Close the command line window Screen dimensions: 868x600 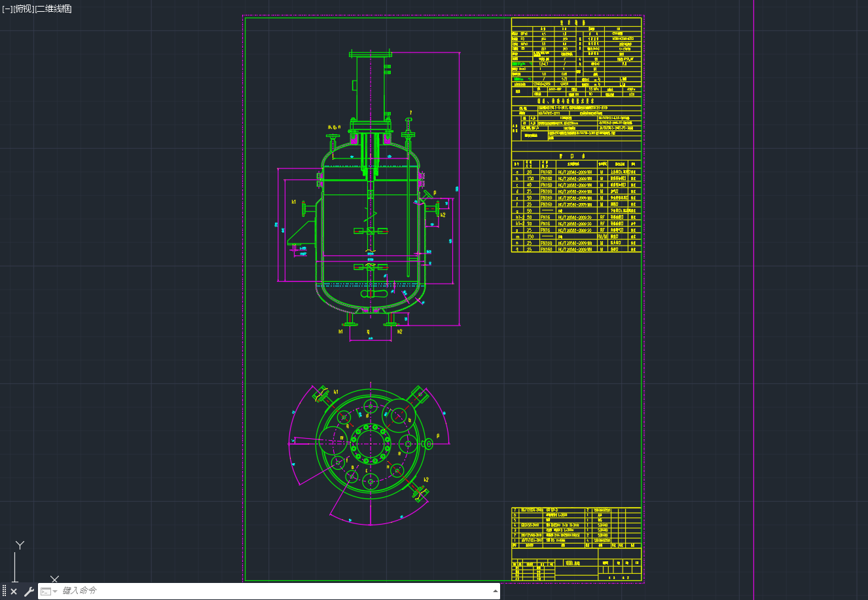tap(14, 591)
